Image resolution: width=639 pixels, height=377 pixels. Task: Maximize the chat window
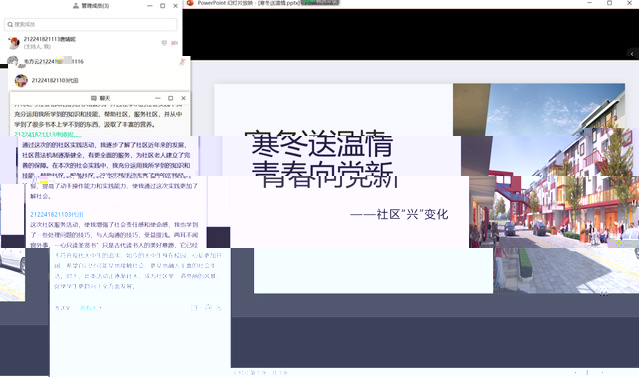171,98
